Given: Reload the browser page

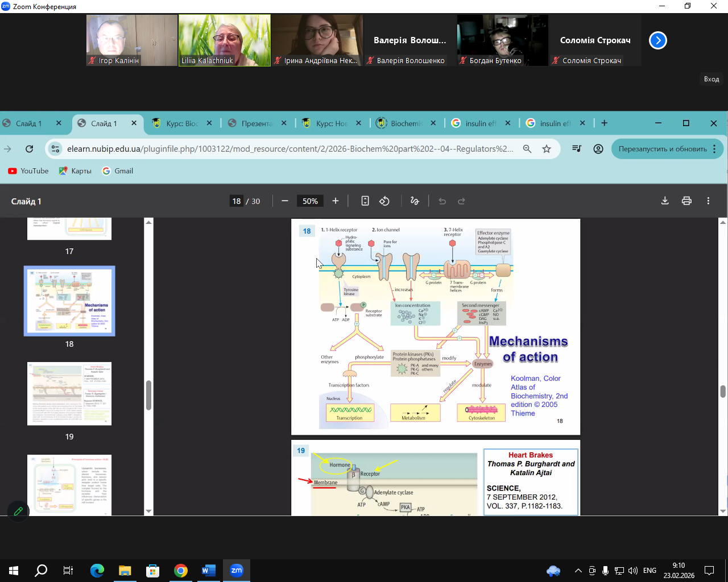Looking at the screenshot, I should point(29,149).
